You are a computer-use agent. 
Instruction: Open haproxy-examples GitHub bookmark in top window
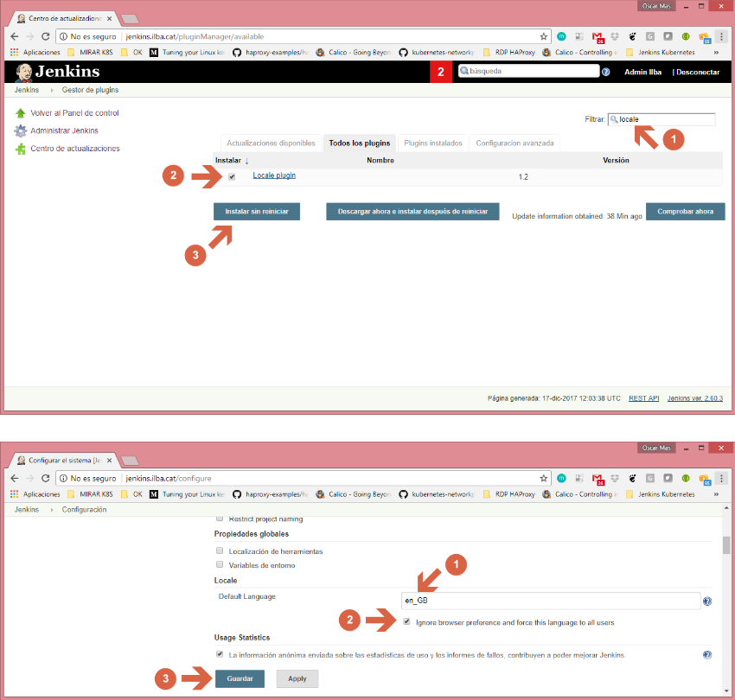271,52
